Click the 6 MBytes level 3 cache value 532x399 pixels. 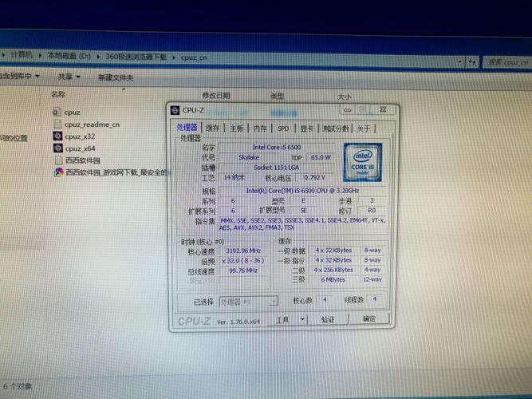333,279
